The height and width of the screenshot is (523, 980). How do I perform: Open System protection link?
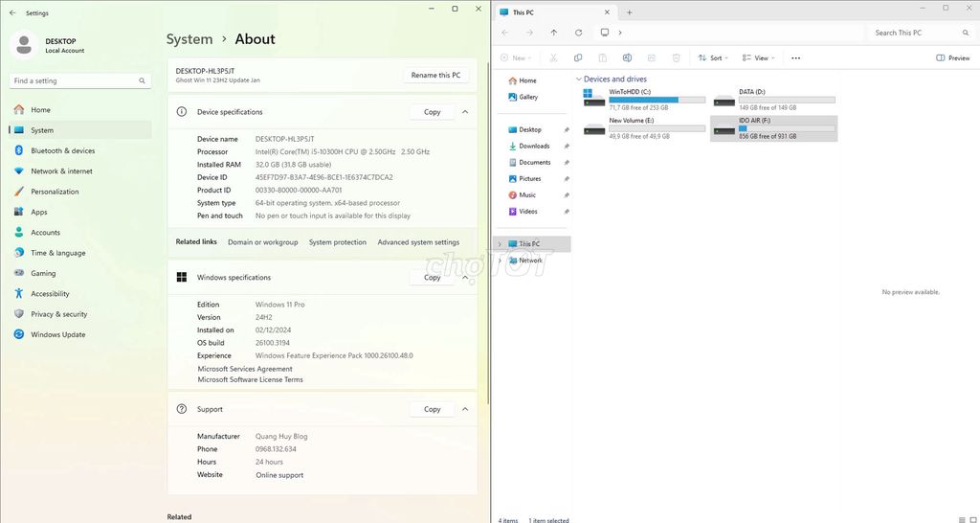coord(338,242)
